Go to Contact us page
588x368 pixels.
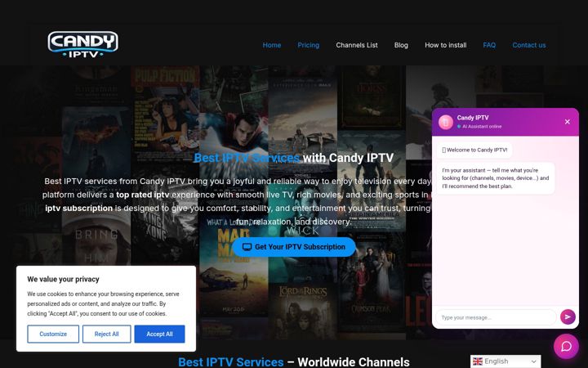coord(528,45)
